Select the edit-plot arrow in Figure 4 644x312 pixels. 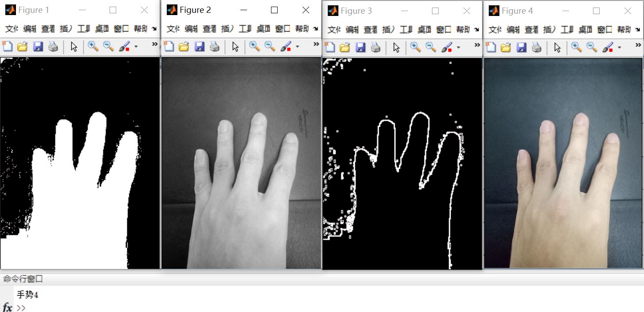(558, 47)
